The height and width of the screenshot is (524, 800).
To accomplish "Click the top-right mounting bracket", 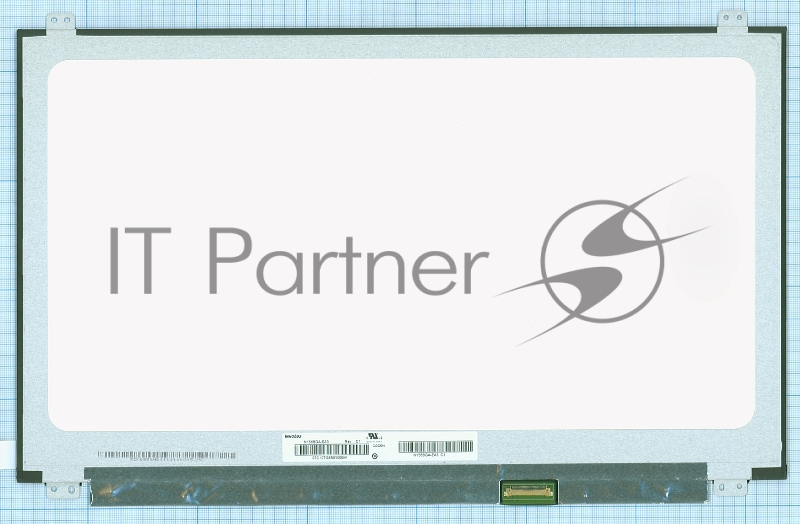I will tap(733, 22).
